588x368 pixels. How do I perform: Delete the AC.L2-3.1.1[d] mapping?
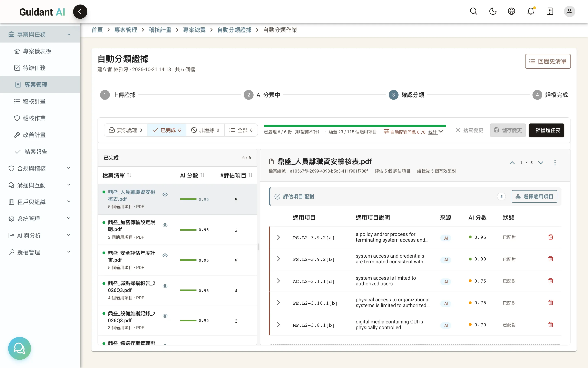[551, 281]
